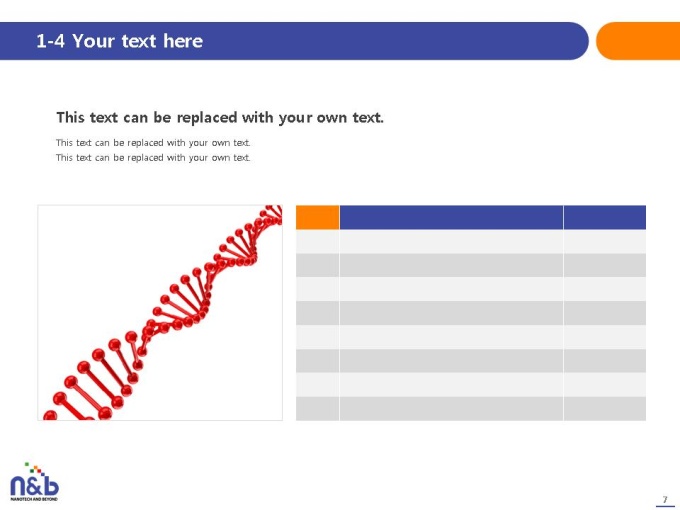Select the first small body text line
Viewport: 680px width, 510px height.
coord(153,143)
